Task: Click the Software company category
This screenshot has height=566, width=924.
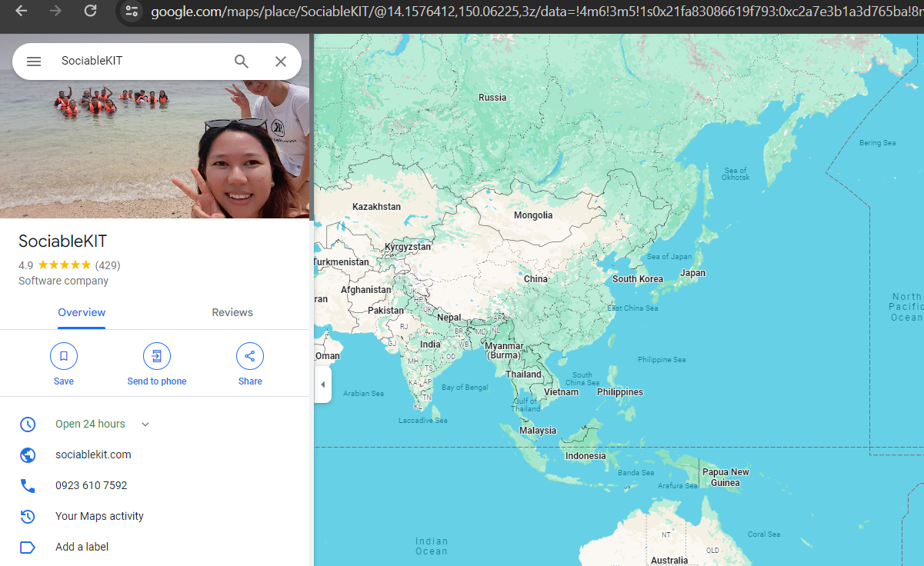Action: 64,281
